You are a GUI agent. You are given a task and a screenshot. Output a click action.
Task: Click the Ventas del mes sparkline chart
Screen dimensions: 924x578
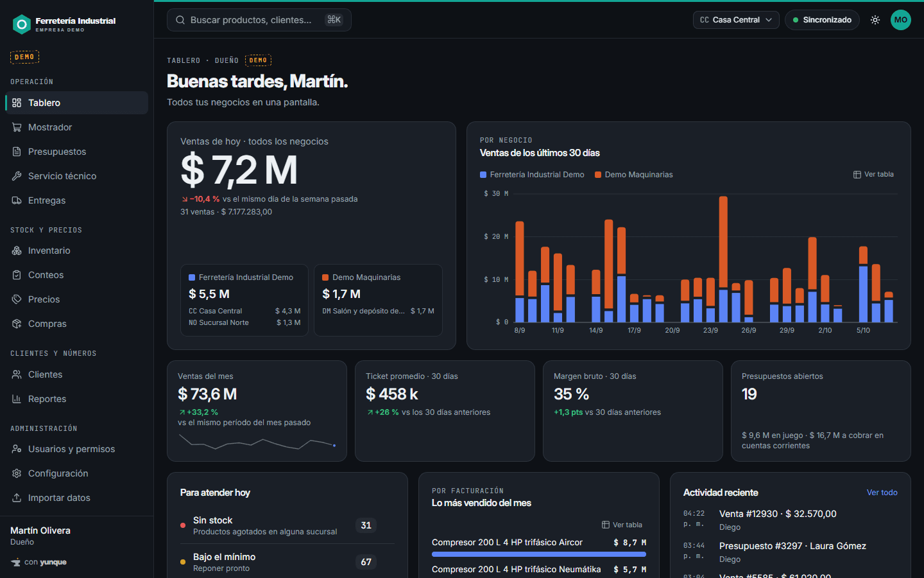pyautogui.click(x=257, y=442)
